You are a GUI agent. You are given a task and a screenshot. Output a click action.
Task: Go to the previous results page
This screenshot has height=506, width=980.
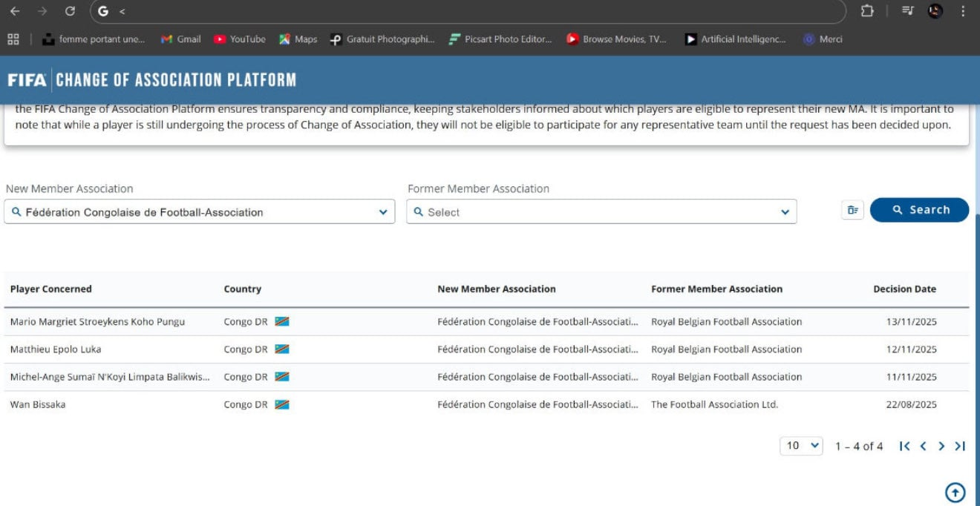923,446
